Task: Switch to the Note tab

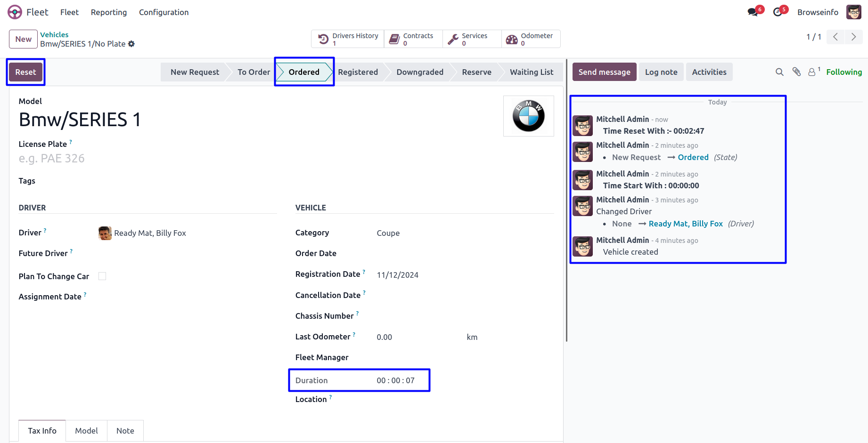Action: tap(125, 431)
